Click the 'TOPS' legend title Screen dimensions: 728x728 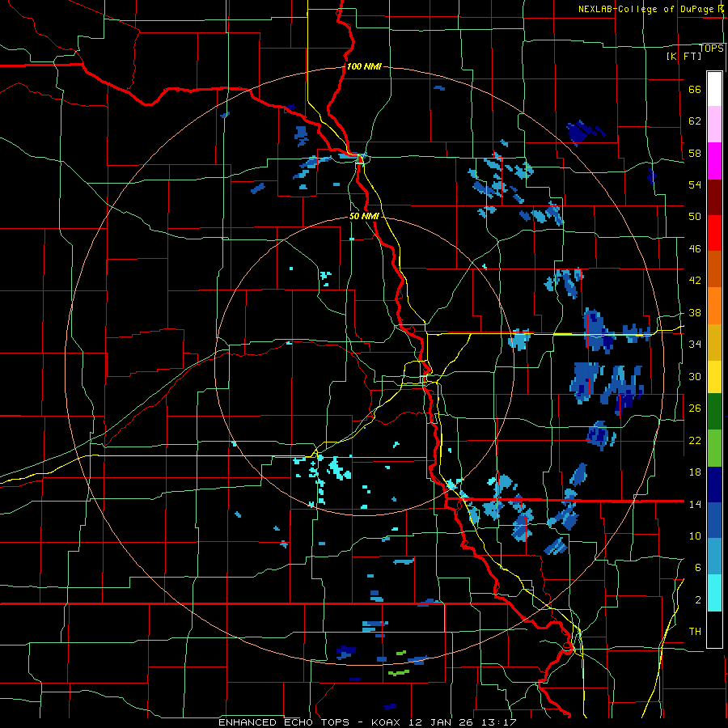point(711,48)
